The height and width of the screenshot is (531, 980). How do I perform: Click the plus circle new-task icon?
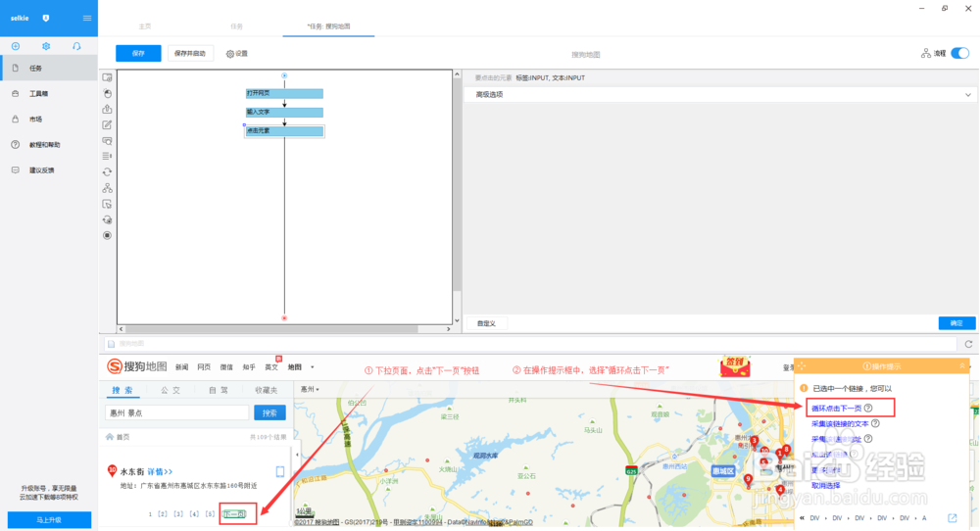pos(16,46)
